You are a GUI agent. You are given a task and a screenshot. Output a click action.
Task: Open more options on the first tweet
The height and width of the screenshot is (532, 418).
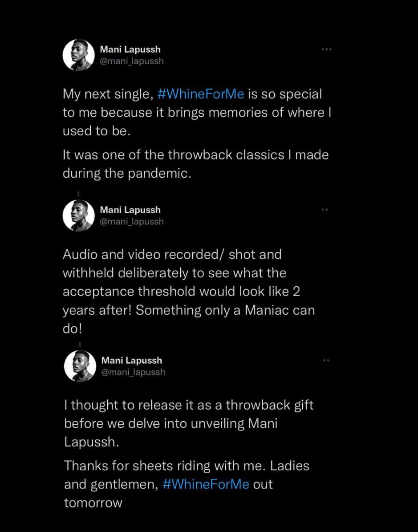326,49
